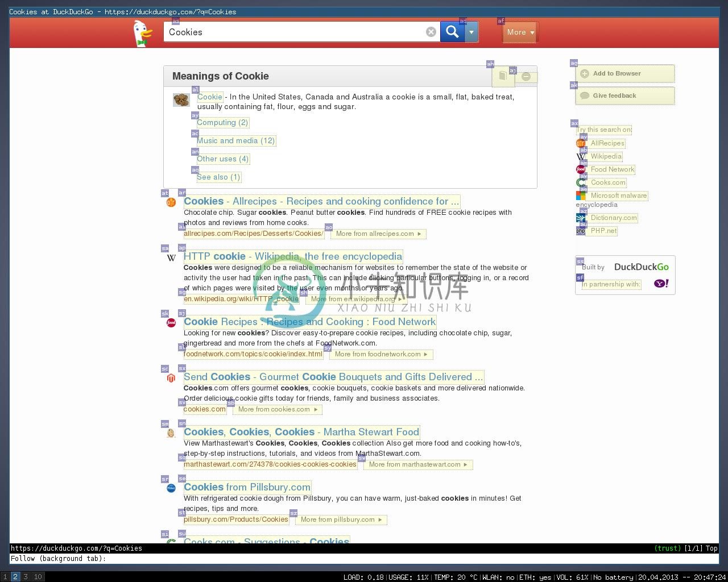This screenshot has width=728, height=582.
Task: Click the Wikipedia W favicon beside the HTTP cookie result
Action: pyautogui.click(x=171, y=257)
